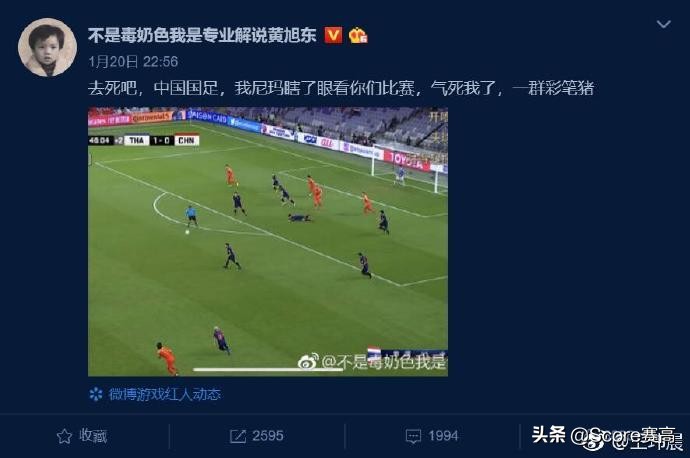Open comments via the 1994 count

(443, 436)
